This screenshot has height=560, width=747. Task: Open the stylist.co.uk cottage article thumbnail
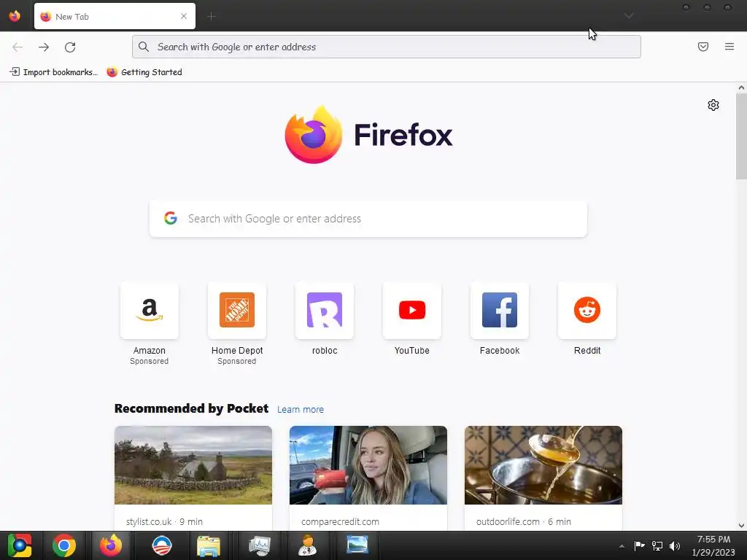pyautogui.click(x=193, y=465)
